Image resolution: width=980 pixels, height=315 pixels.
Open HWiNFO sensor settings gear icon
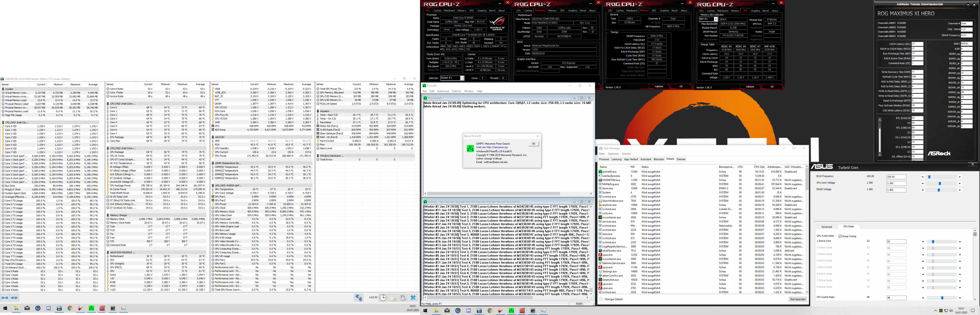click(x=403, y=298)
